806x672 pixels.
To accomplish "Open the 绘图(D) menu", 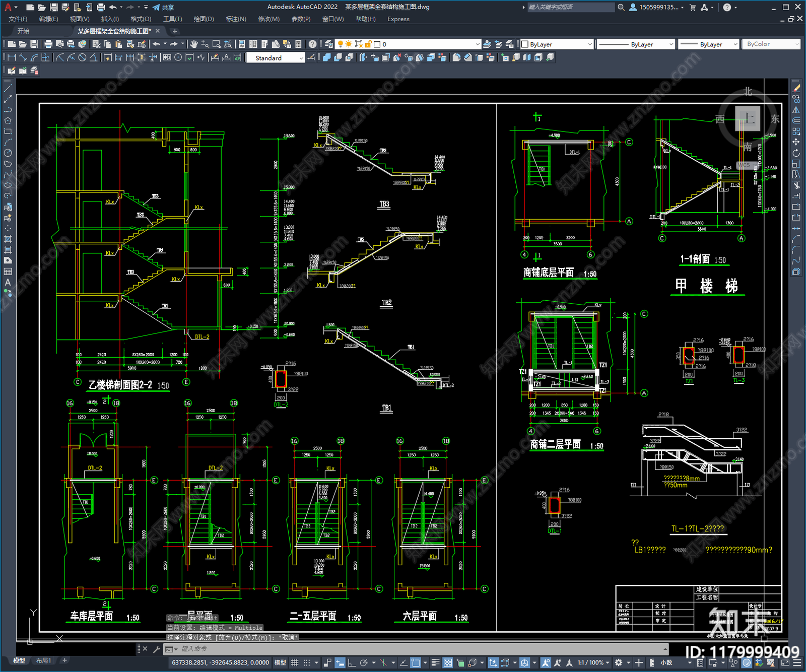I will pyautogui.click(x=204, y=19).
